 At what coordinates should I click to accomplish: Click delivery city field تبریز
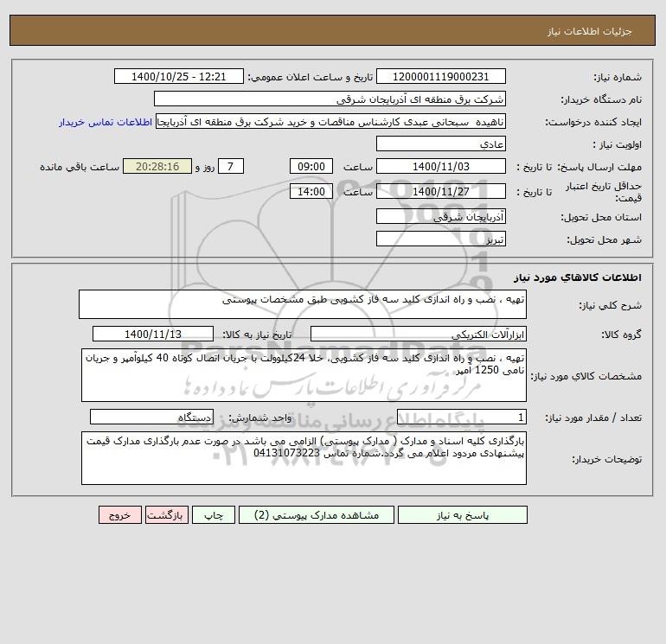[x=441, y=239]
